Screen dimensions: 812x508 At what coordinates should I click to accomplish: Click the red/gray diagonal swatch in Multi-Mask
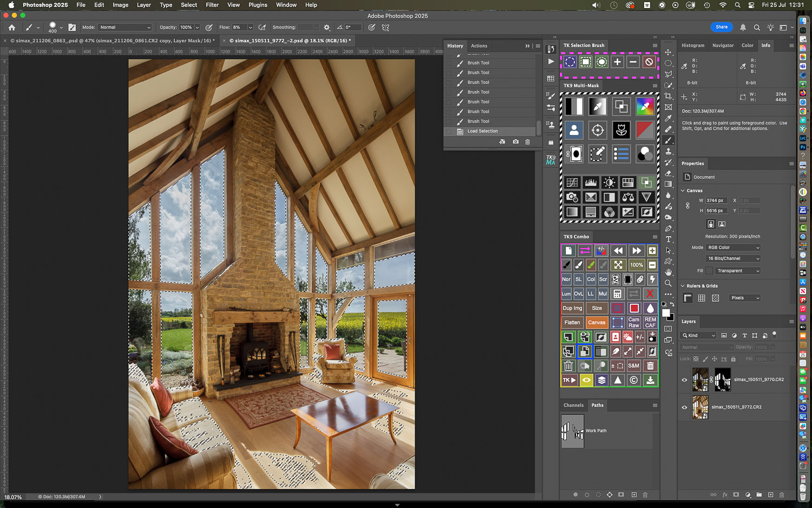coord(645,130)
